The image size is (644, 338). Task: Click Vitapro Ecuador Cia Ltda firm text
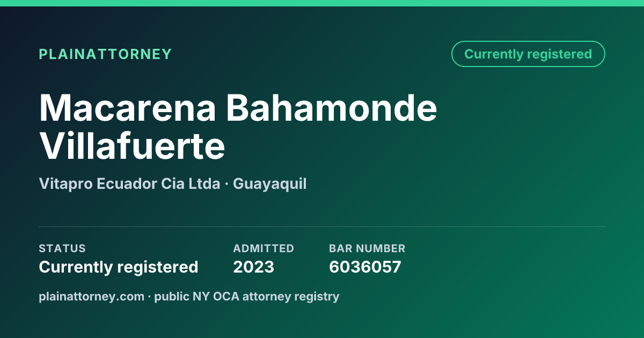point(129,184)
